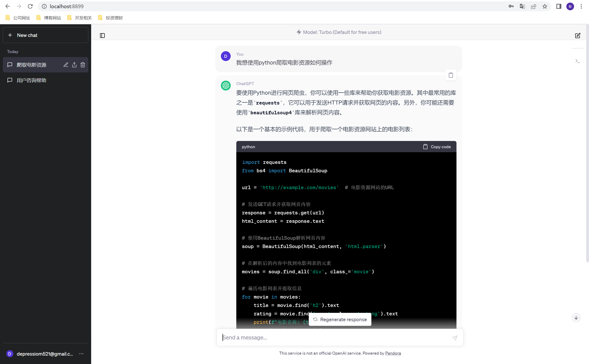Image resolution: width=589 pixels, height=364 pixels.
Task: Click the Copy code button in Python block
Action: [x=437, y=146]
